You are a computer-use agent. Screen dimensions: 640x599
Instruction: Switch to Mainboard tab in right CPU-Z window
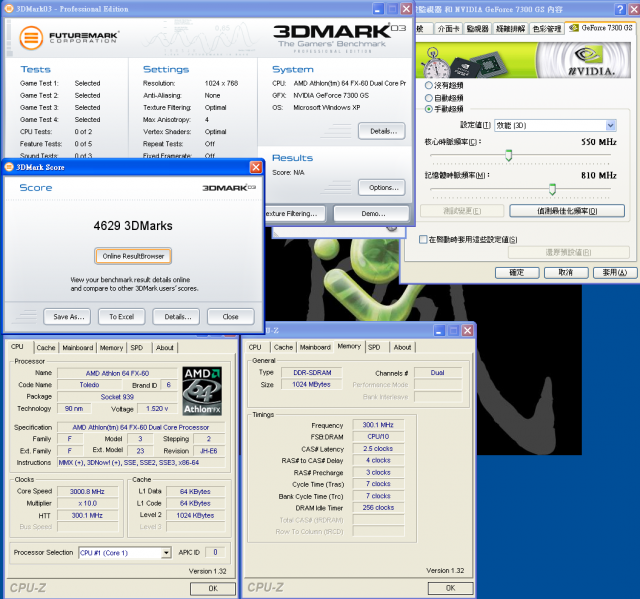pos(315,347)
